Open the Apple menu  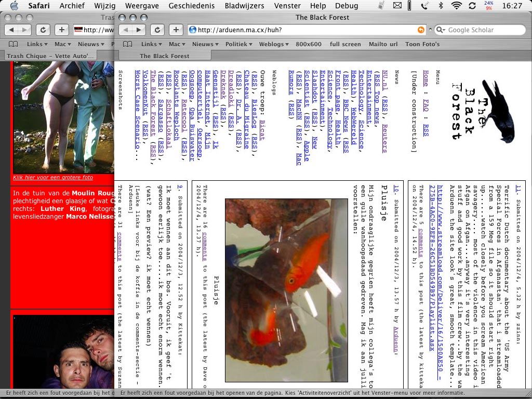click(14, 5)
